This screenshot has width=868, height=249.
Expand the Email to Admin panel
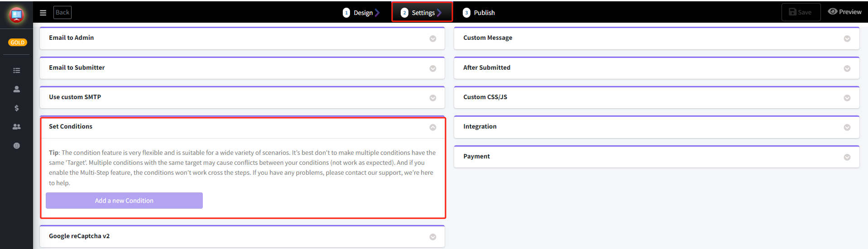coord(433,38)
